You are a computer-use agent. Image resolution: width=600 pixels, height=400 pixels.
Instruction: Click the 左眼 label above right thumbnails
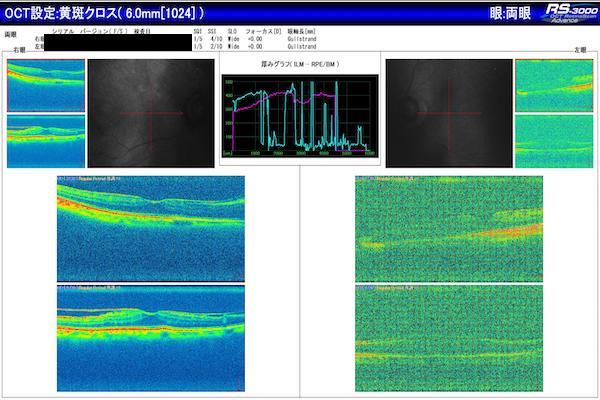(x=579, y=48)
